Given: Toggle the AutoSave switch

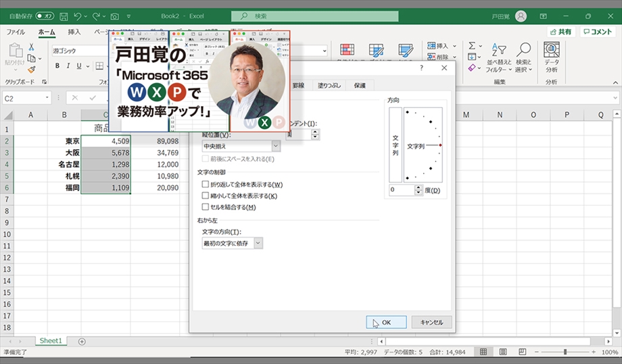Looking at the screenshot, I should click(45, 16).
